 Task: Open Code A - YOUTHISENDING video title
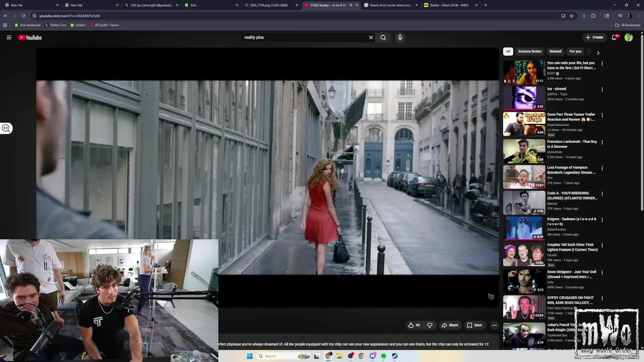572,196
